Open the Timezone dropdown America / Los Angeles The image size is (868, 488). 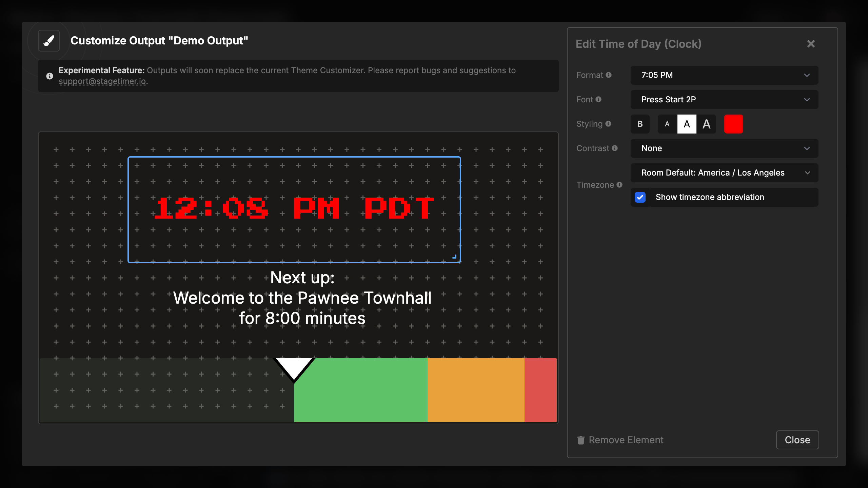click(724, 173)
